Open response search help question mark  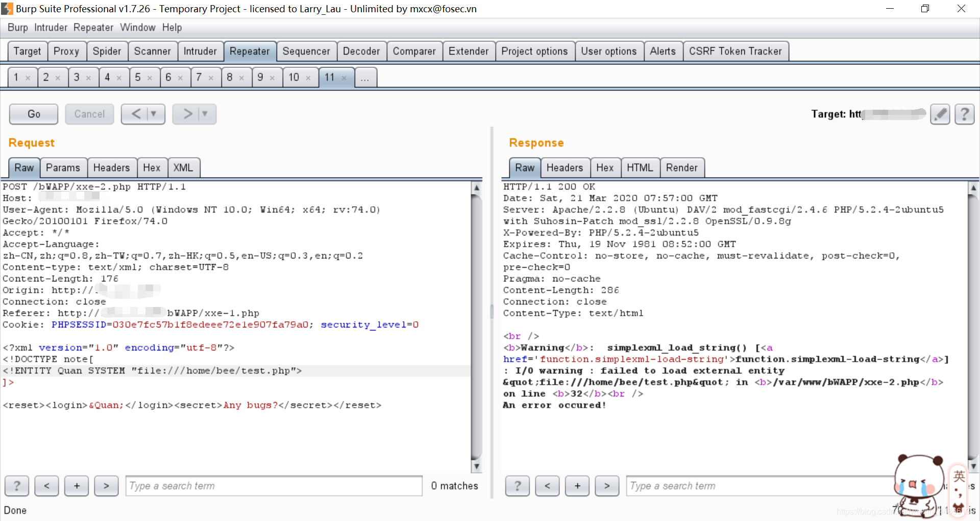tap(518, 486)
